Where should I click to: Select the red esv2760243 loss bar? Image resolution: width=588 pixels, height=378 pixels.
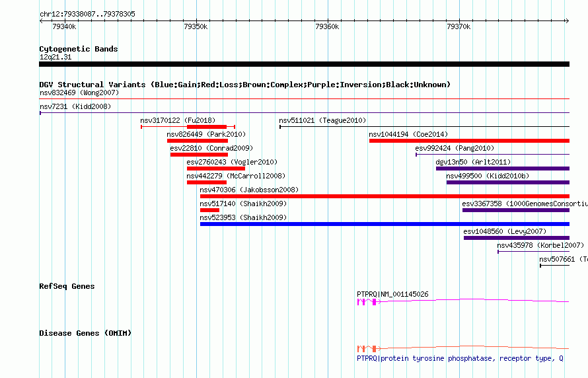tap(216, 169)
